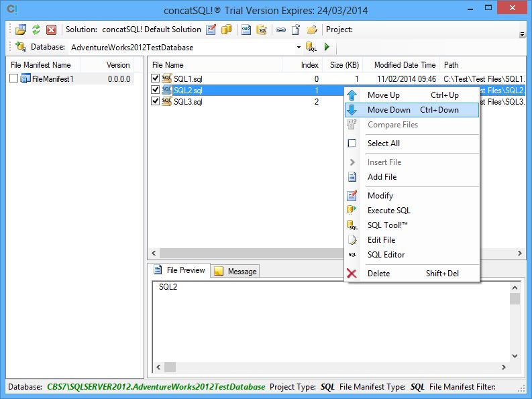Click the 11/02/2014 09:46 date cell
Image resolution: width=532 pixels, height=399 pixels.
[x=407, y=78]
